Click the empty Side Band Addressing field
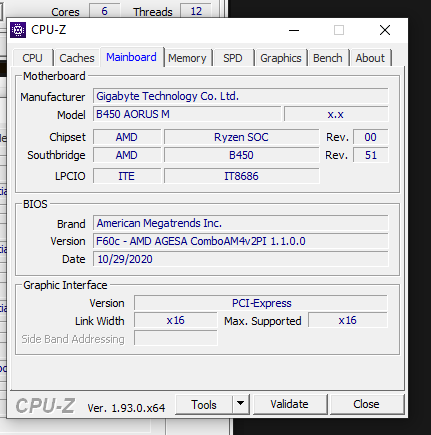This screenshot has height=435, width=431. click(x=175, y=338)
